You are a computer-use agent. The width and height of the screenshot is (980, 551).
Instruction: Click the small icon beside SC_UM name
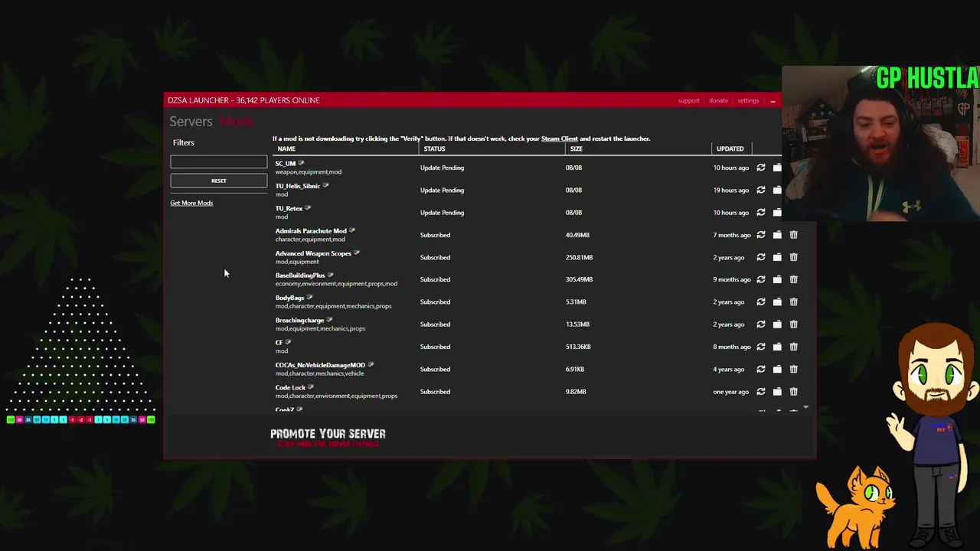(x=301, y=163)
